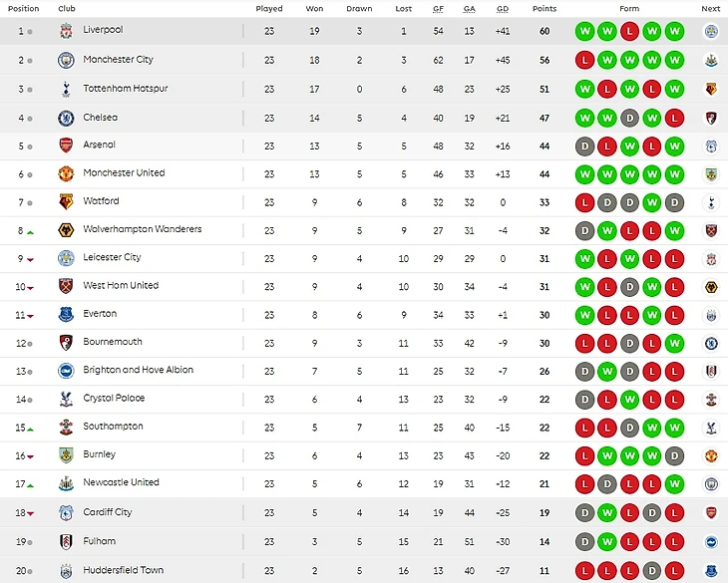The image size is (728, 583).
Task: Click the Watford club crest
Action: coord(66,201)
